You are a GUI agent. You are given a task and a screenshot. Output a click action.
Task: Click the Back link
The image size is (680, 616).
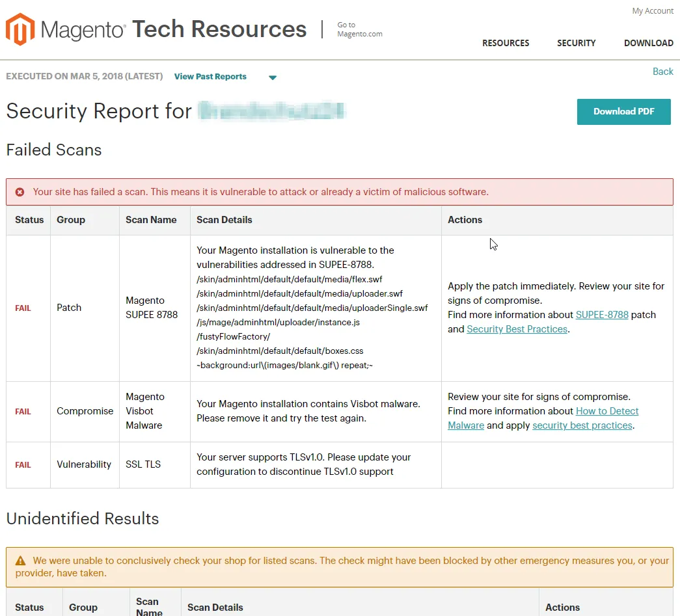(662, 72)
